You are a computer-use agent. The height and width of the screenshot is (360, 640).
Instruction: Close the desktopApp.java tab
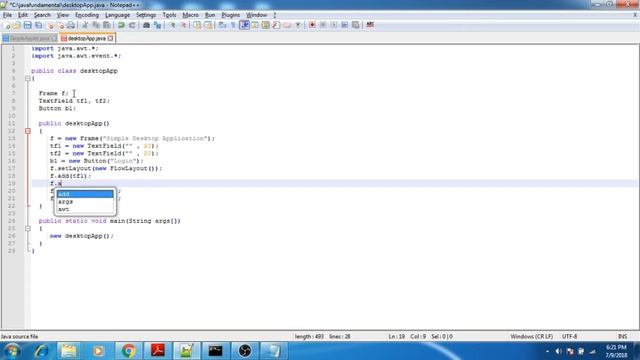111,38
